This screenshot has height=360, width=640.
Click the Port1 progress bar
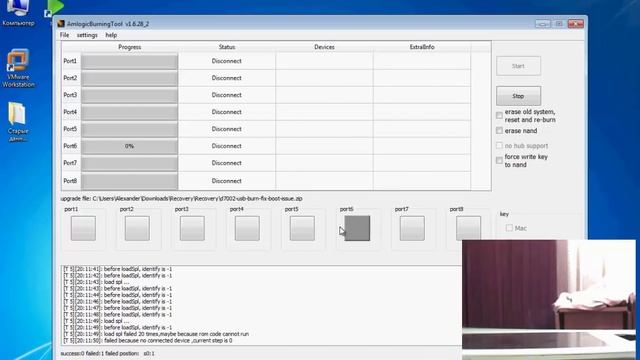click(x=129, y=61)
